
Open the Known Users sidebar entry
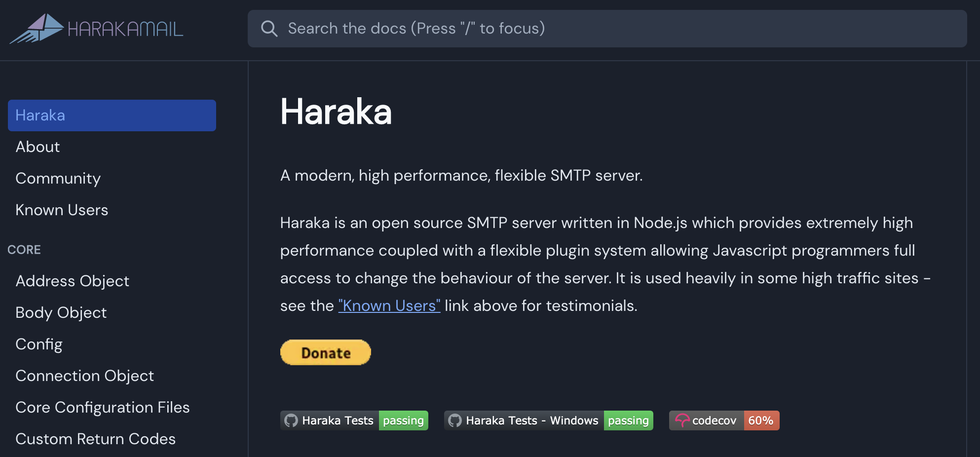coord(62,210)
